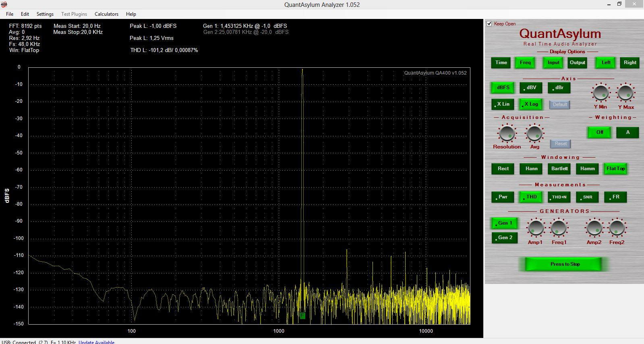Set X axis to linear (X Lin)
The image size is (644, 344).
[503, 104]
